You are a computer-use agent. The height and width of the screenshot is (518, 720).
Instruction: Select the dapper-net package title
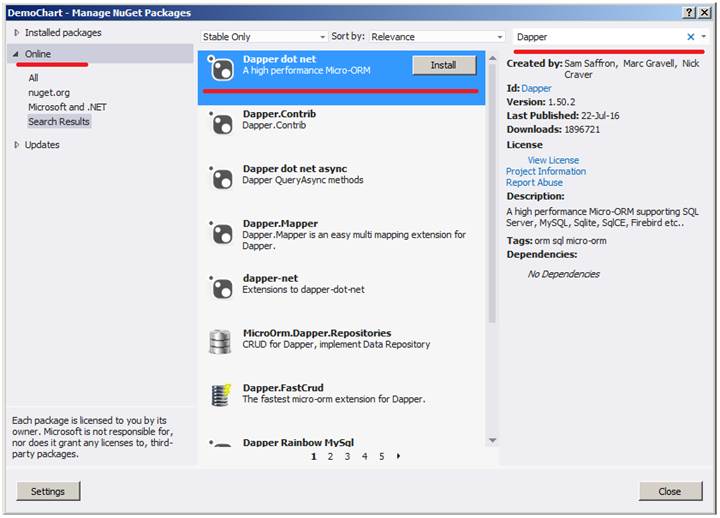(x=270, y=278)
